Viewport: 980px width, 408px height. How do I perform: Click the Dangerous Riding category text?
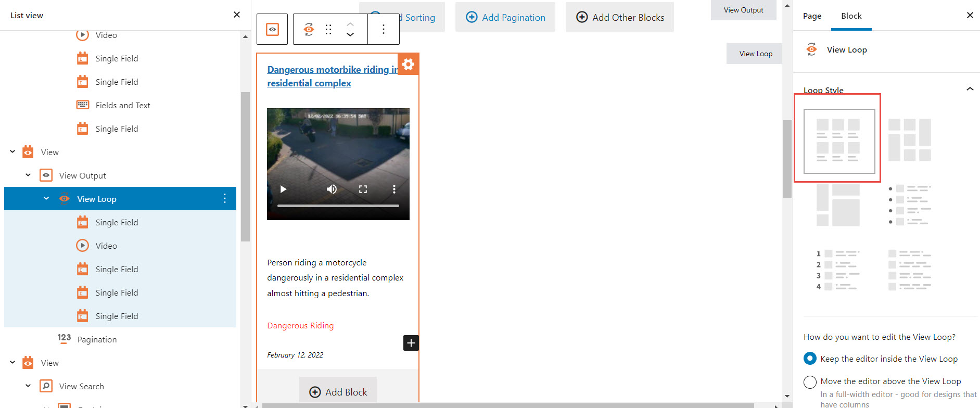[x=300, y=325]
